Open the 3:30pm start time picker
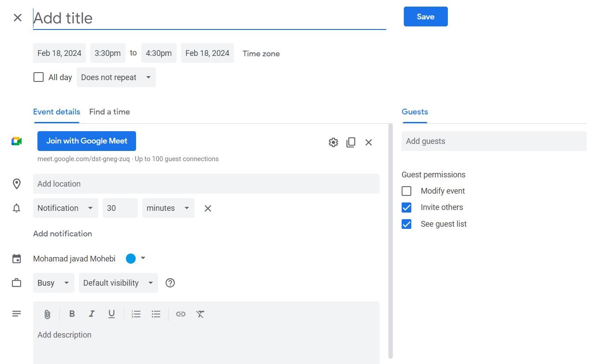The width and height of the screenshot is (613, 364). [x=108, y=53]
